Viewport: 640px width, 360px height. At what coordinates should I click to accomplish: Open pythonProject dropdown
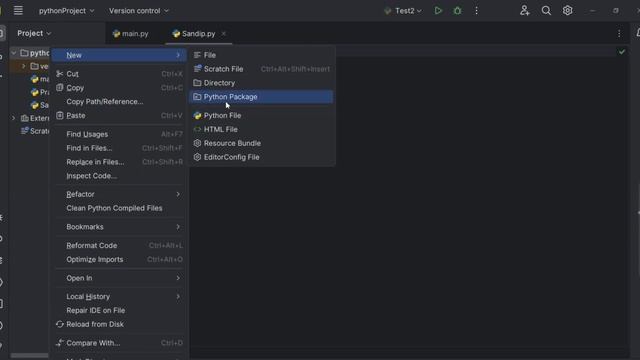(x=67, y=11)
